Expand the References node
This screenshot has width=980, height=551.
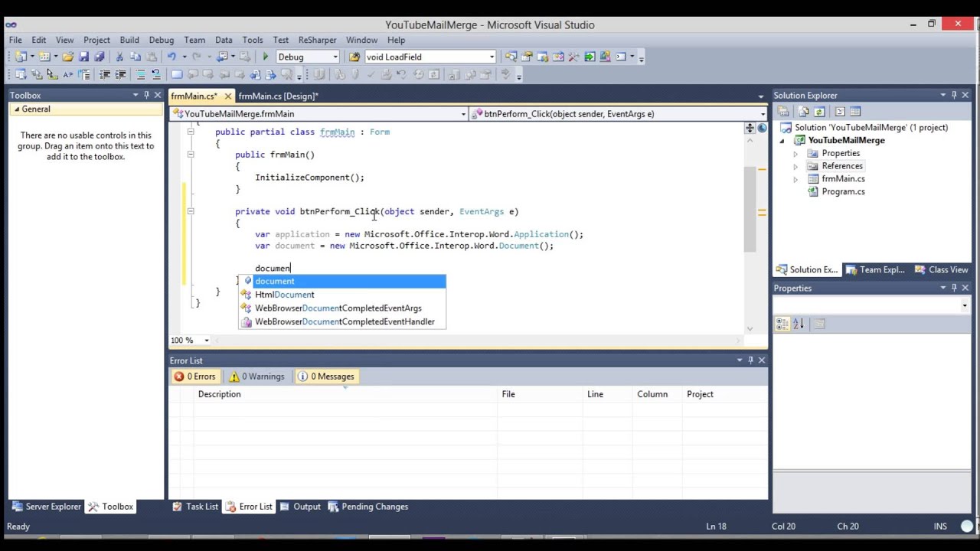click(x=795, y=166)
